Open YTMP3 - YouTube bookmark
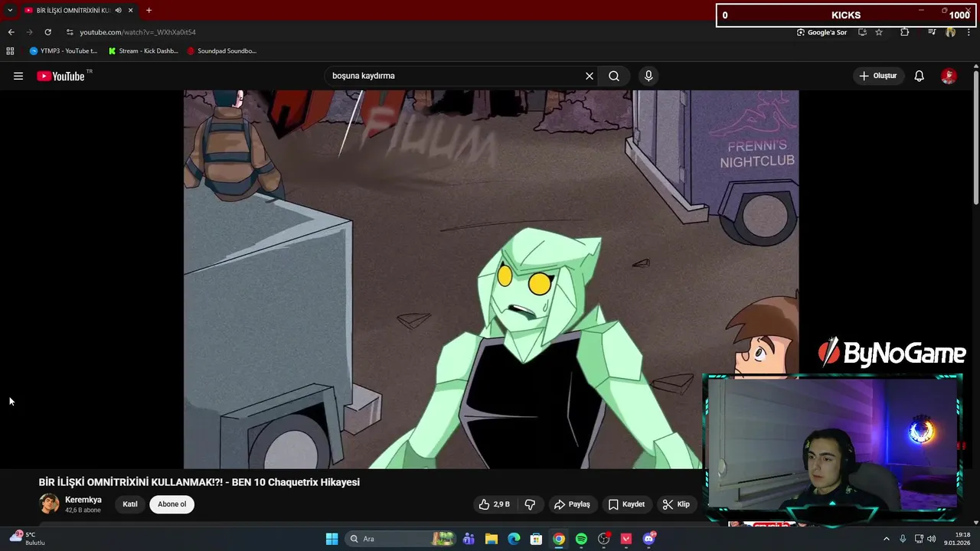The width and height of the screenshot is (980, 551). point(64,51)
